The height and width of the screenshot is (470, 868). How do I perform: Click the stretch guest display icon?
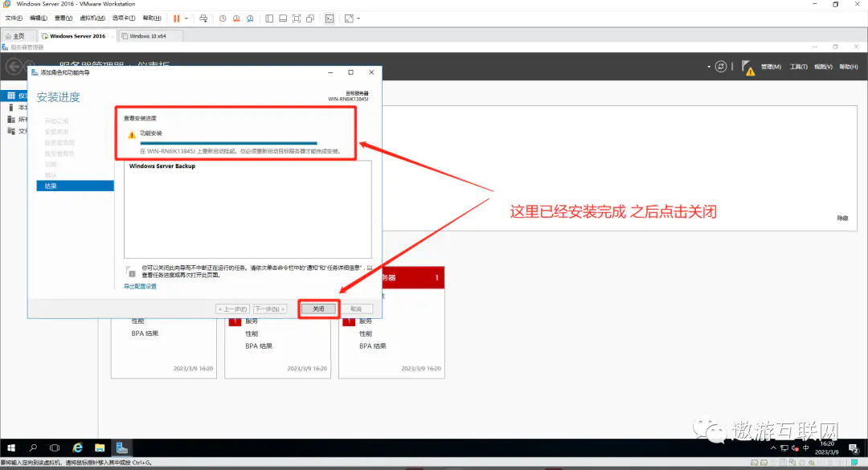click(x=349, y=18)
